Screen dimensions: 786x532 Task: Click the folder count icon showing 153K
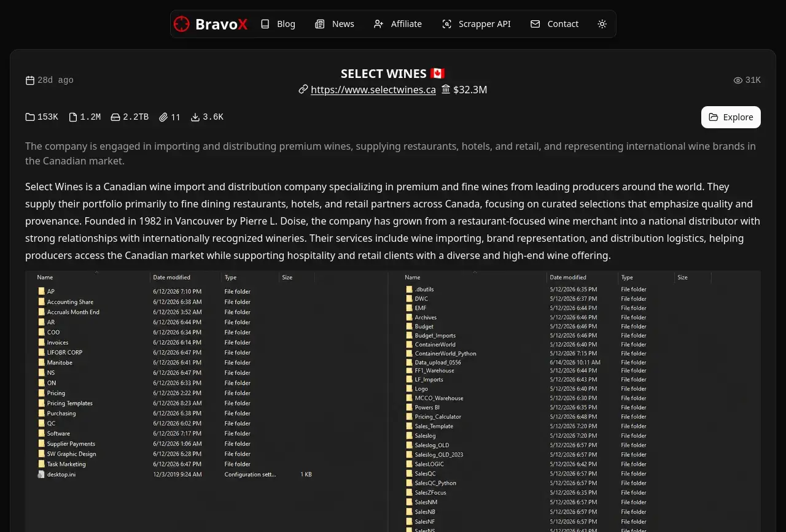30,117
